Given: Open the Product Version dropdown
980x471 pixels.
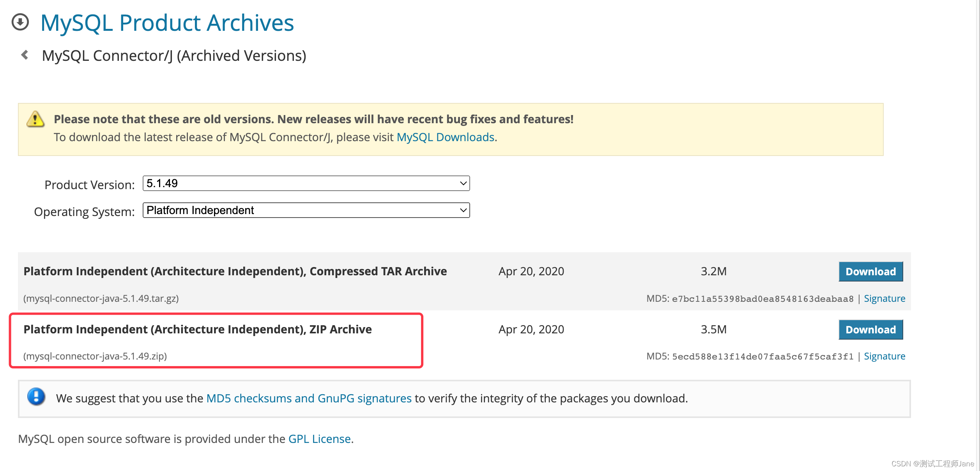Looking at the screenshot, I should (x=306, y=183).
